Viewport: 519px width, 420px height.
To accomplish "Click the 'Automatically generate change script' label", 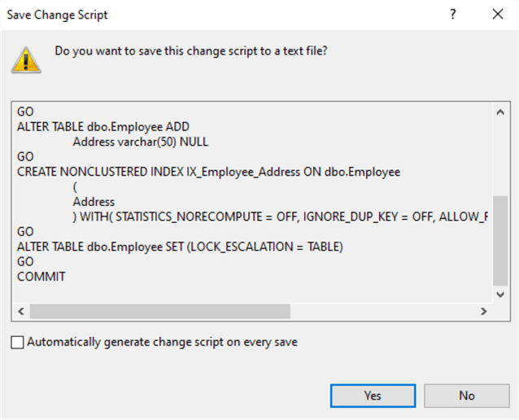I will click(x=162, y=343).
